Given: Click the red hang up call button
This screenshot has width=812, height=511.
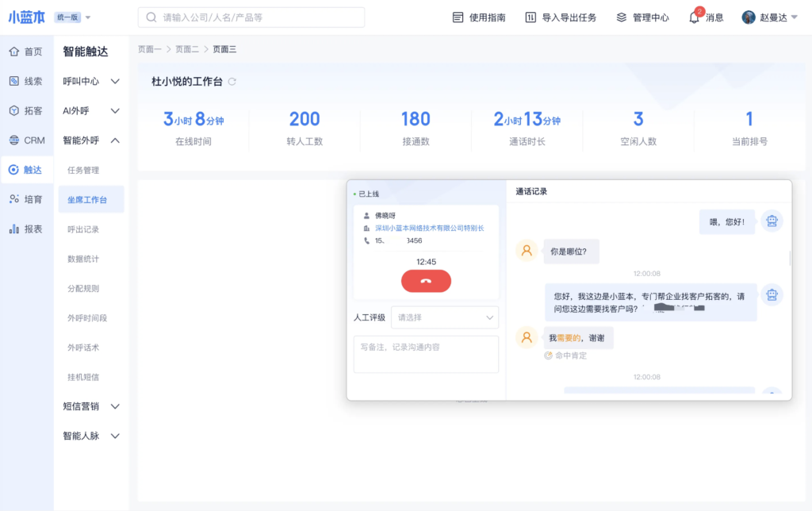Looking at the screenshot, I should (x=426, y=281).
